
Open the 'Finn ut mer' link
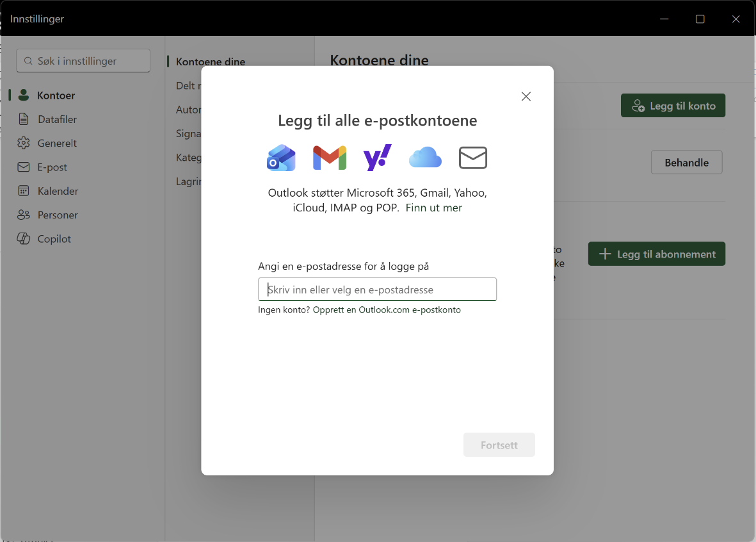click(433, 208)
